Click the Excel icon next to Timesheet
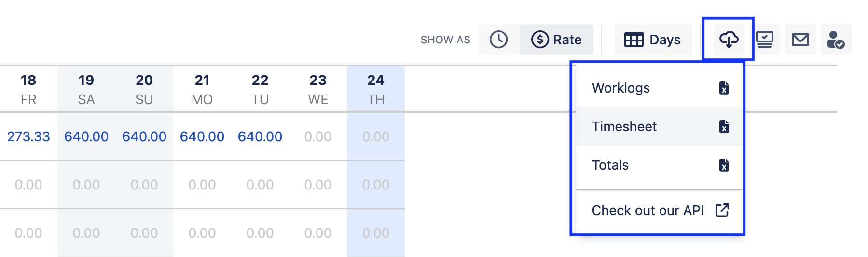Viewport: 868px width, 257px height. tap(724, 126)
